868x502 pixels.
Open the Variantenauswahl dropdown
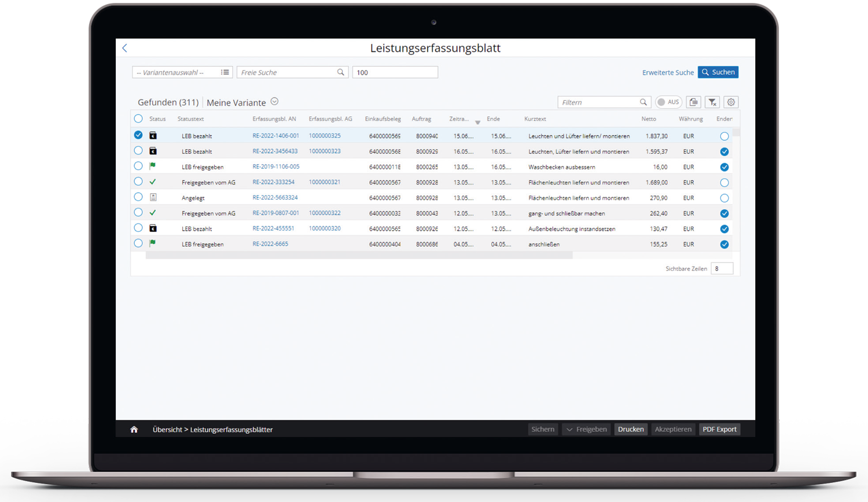coord(182,72)
